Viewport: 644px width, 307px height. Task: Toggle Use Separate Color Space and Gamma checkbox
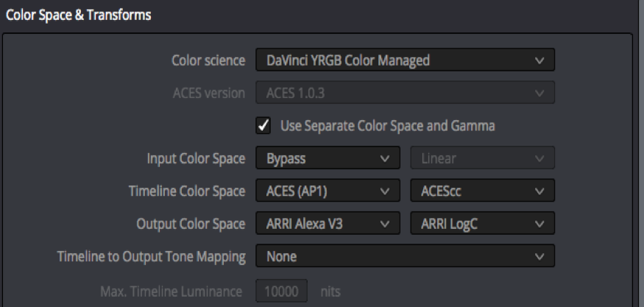tap(264, 126)
